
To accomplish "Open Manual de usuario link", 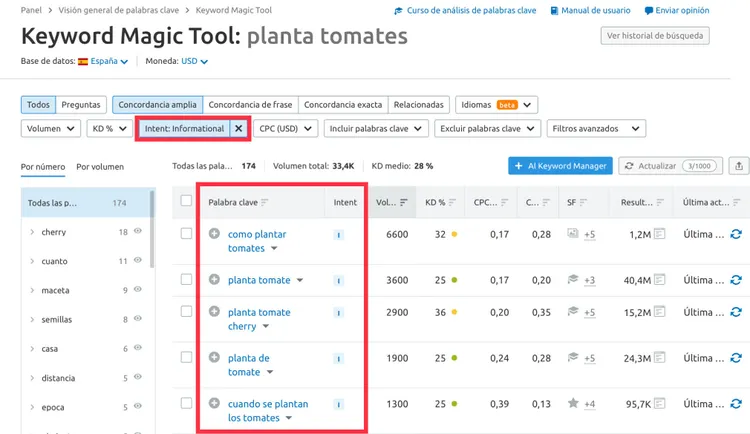I will [x=590, y=11].
